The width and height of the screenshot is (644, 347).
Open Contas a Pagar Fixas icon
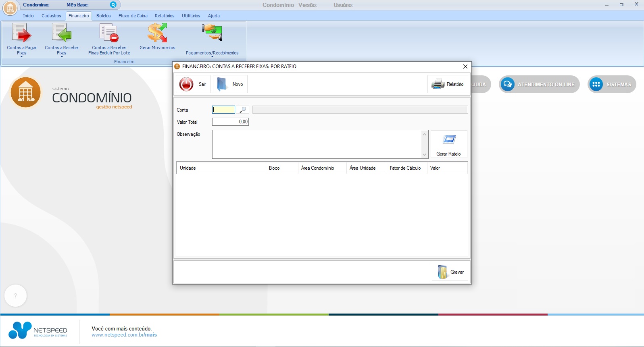click(21, 33)
